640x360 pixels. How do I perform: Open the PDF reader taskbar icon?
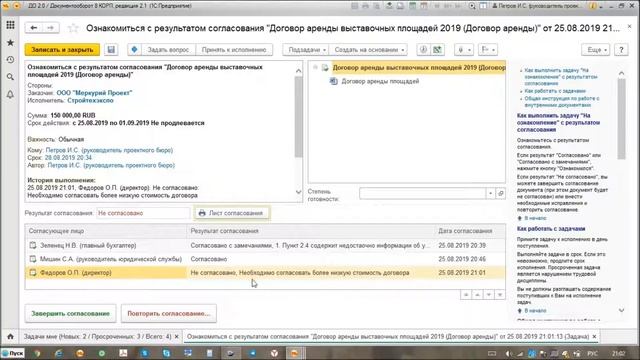point(123,353)
